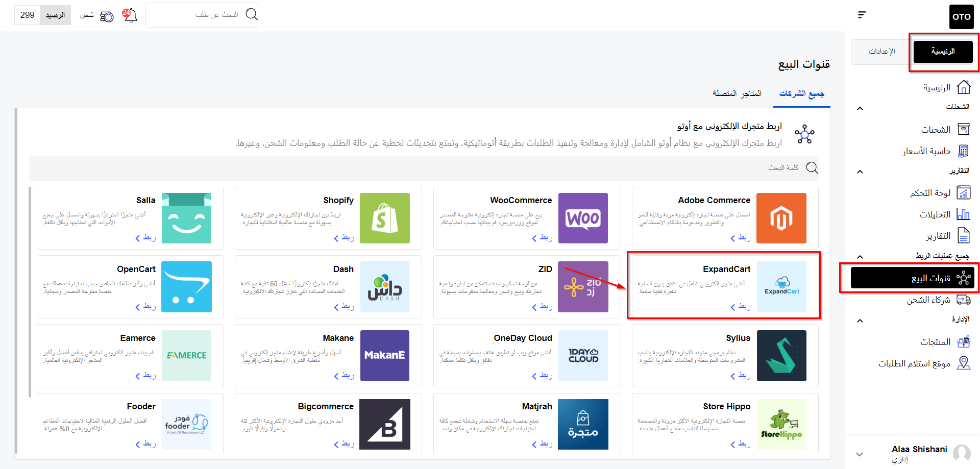980x469 pixels.
Task: Open the Matjrah logo
Action: pos(583,424)
